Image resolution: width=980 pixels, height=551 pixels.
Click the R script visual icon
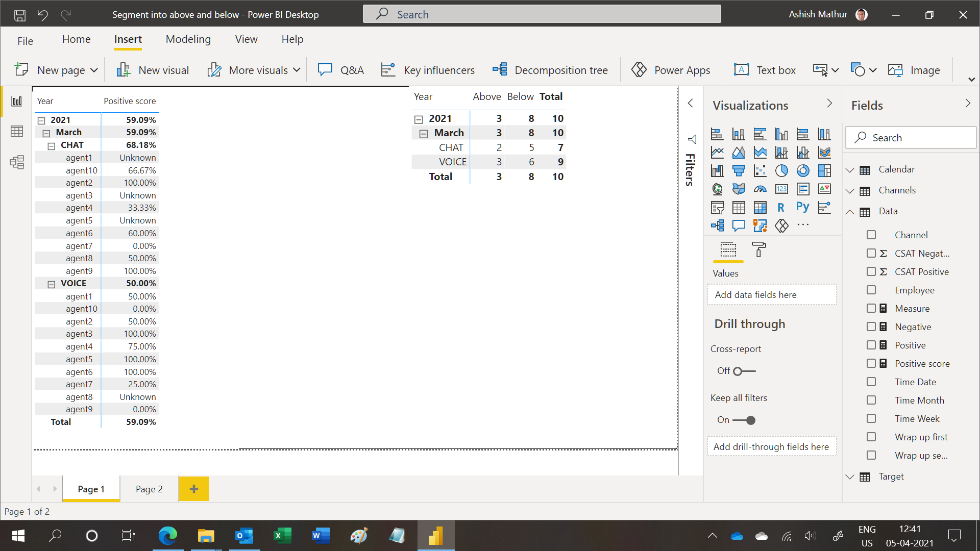[780, 207]
